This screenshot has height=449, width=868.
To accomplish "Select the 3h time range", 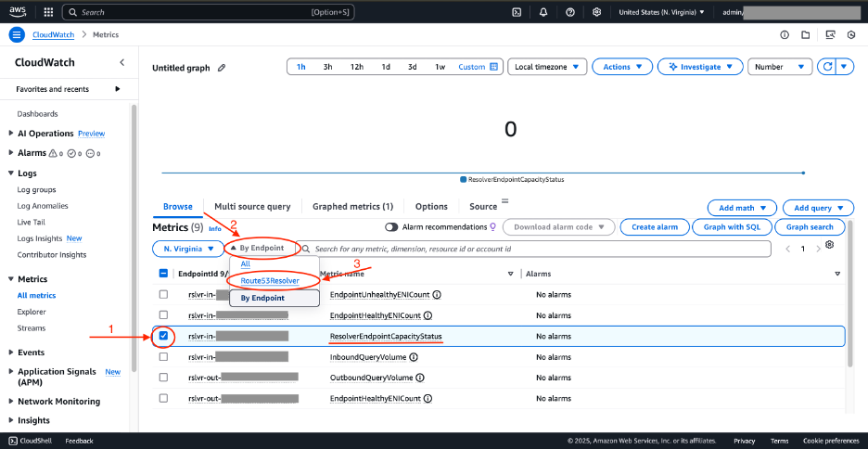I will [327, 67].
